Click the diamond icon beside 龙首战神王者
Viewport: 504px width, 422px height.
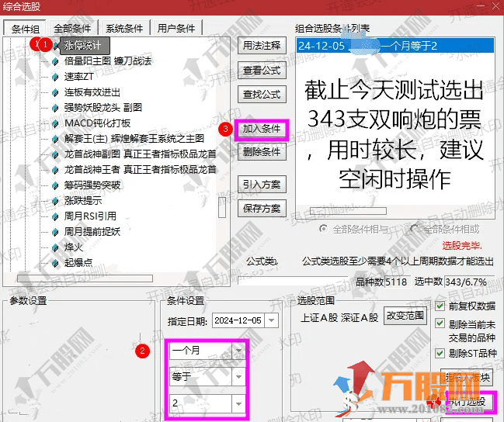point(55,170)
